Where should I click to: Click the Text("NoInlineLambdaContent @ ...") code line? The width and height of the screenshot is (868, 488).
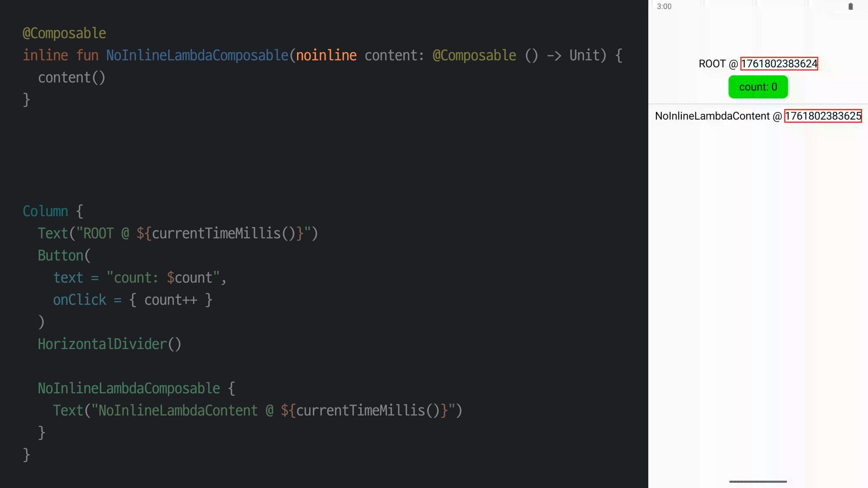pyautogui.click(x=257, y=410)
